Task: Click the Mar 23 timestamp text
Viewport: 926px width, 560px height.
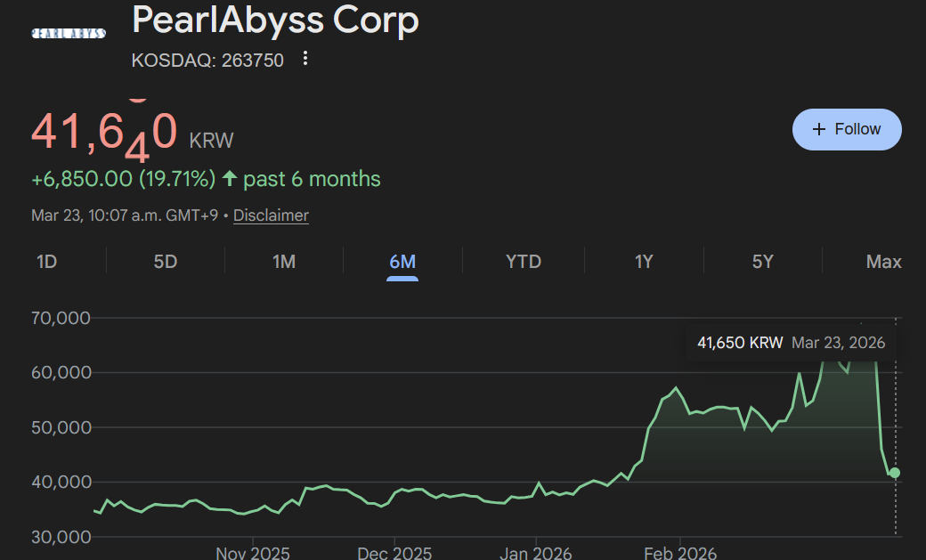Action: 125,215
